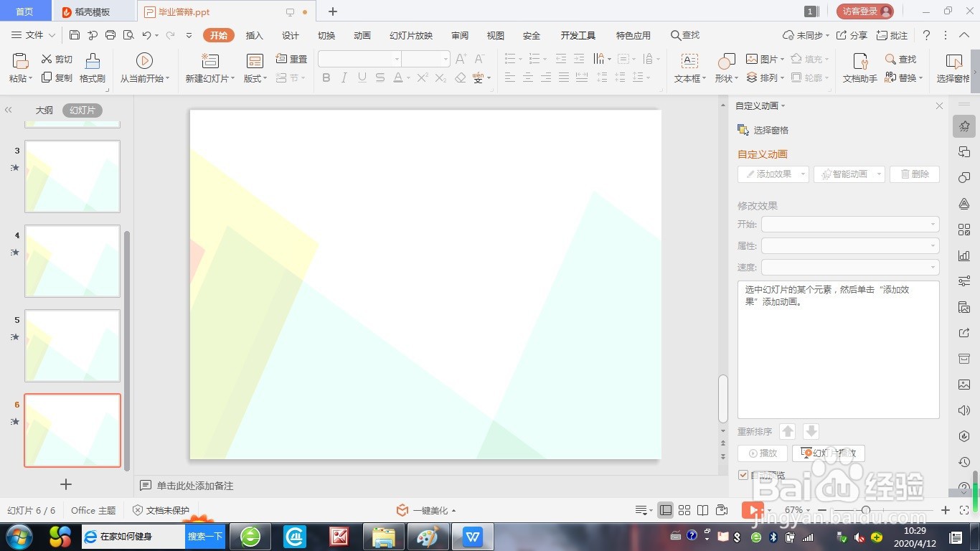This screenshot has width=980, height=551.
Task: Click the zoom slider handle
Action: [x=867, y=510]
